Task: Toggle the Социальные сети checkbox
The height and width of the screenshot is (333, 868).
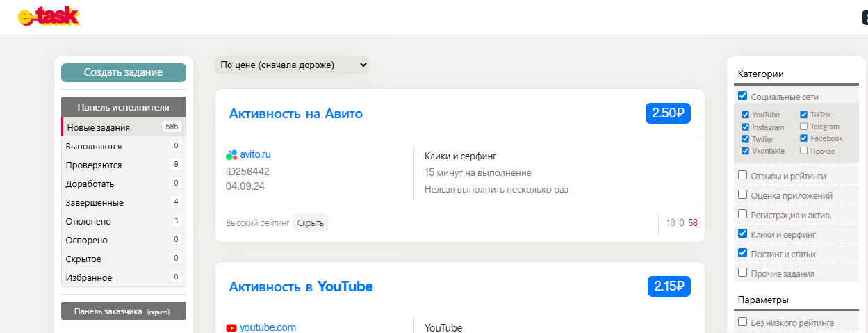Action: click(x=743, y=97)
